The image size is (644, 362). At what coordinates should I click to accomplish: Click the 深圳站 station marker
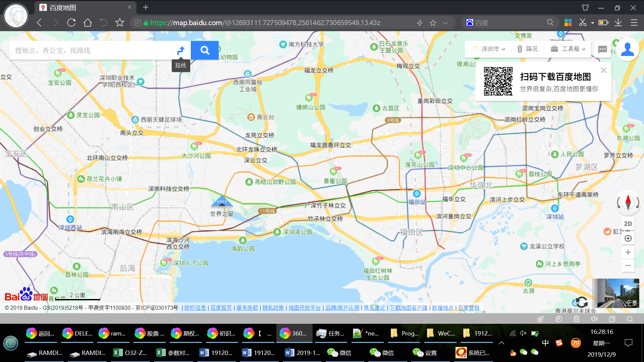coord(555,208)
